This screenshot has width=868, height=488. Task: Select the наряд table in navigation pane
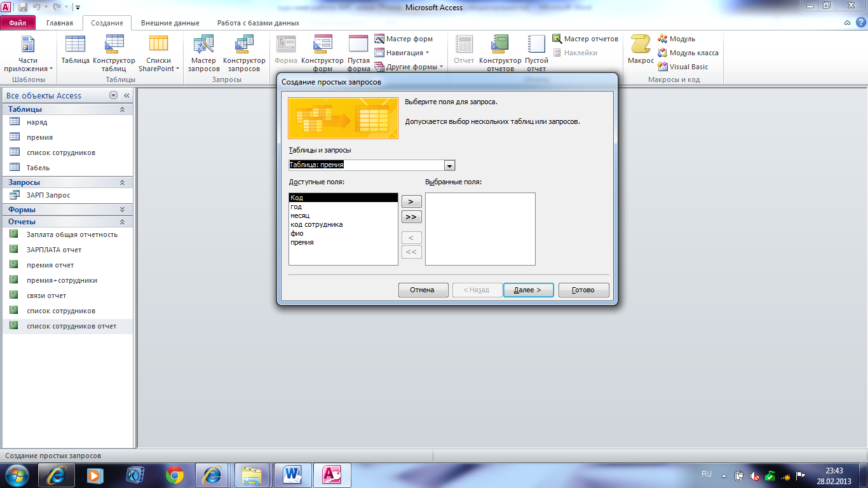68,122
